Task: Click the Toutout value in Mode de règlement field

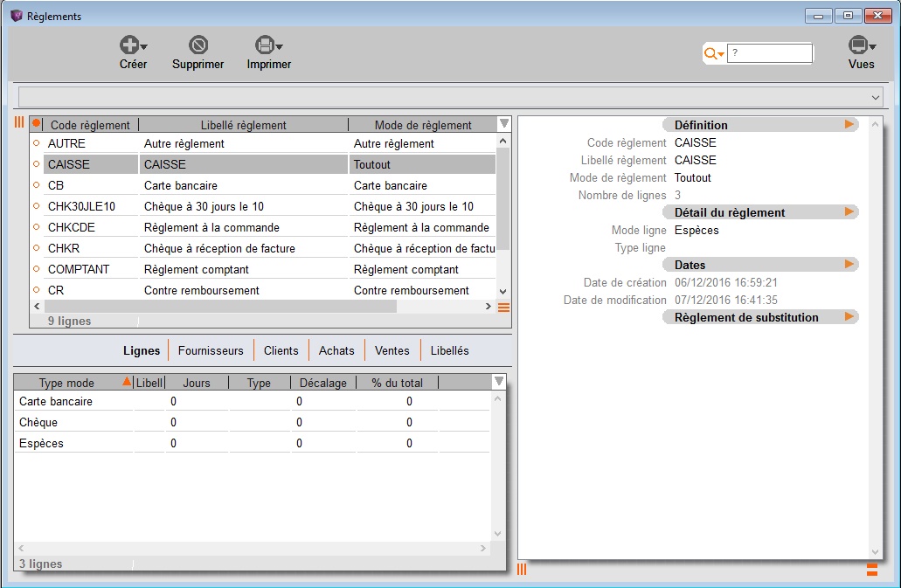Action: tap(692, 177)
